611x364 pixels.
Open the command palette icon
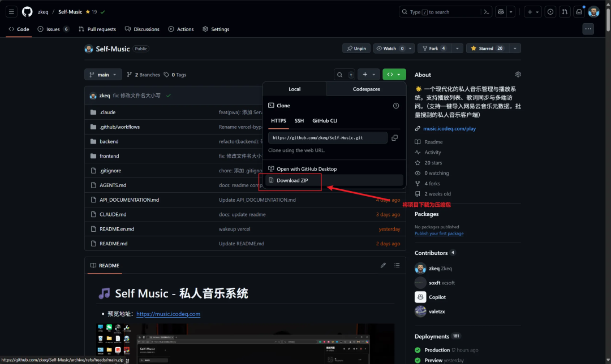click(487, 12)
